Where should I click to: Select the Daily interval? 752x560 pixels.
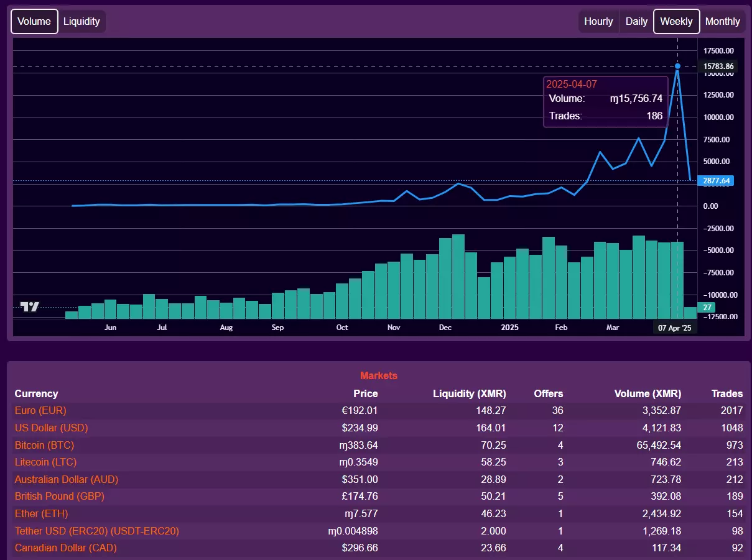click(636, 21)
